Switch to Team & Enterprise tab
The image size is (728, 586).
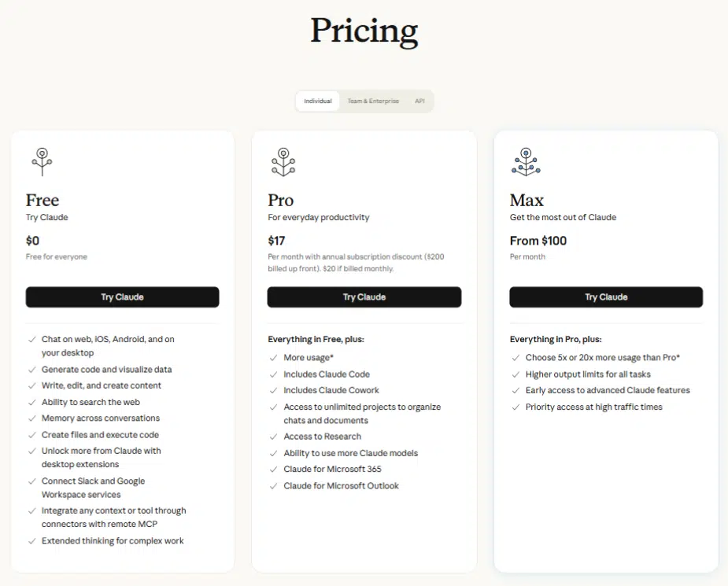(373, 101)
